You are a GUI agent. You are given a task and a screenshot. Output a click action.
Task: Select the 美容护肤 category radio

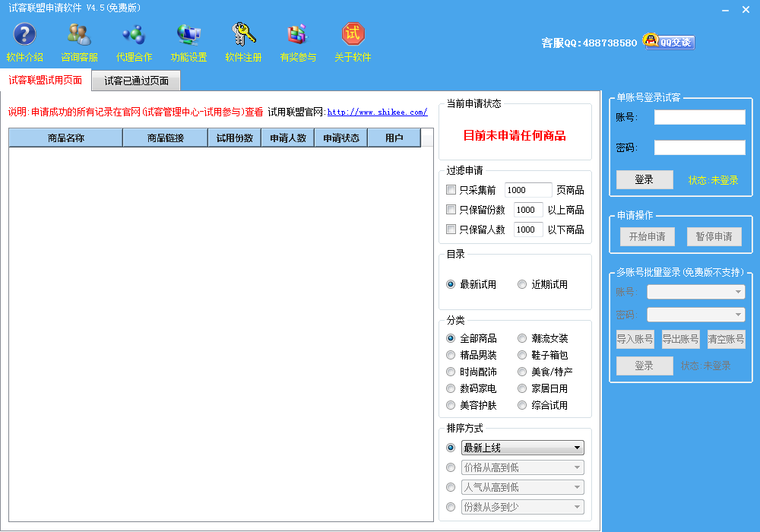(x=451, y=405)
